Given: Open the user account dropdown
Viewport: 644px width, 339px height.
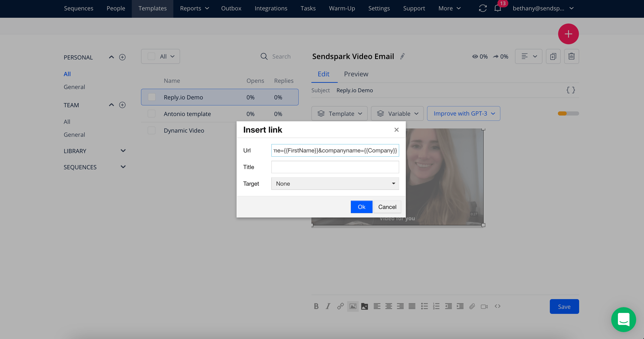Looking at the screenshot, I should (543, 8).
